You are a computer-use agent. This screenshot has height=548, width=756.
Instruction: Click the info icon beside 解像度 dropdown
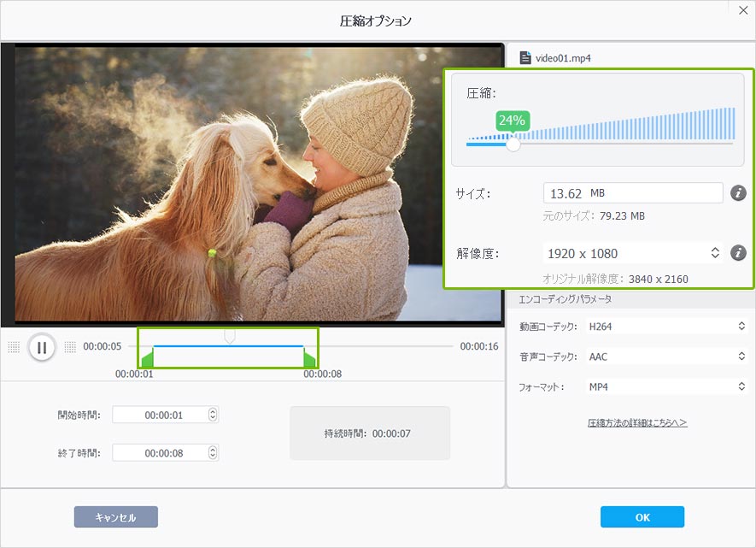(x=740, y=253)
